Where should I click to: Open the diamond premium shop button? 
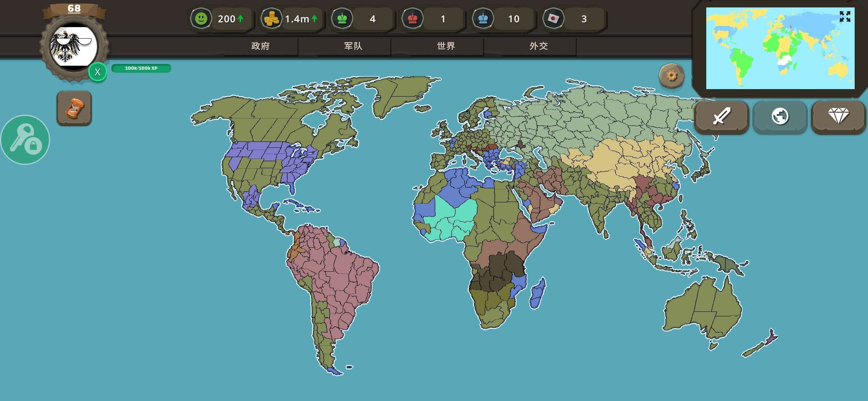pyautogui.click(x=838, y=117)
